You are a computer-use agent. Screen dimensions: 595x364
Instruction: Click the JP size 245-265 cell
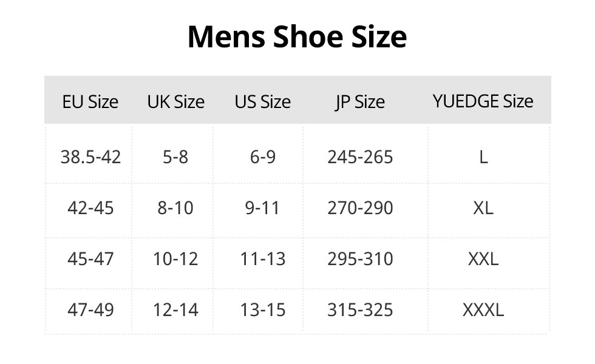point(360,157)
